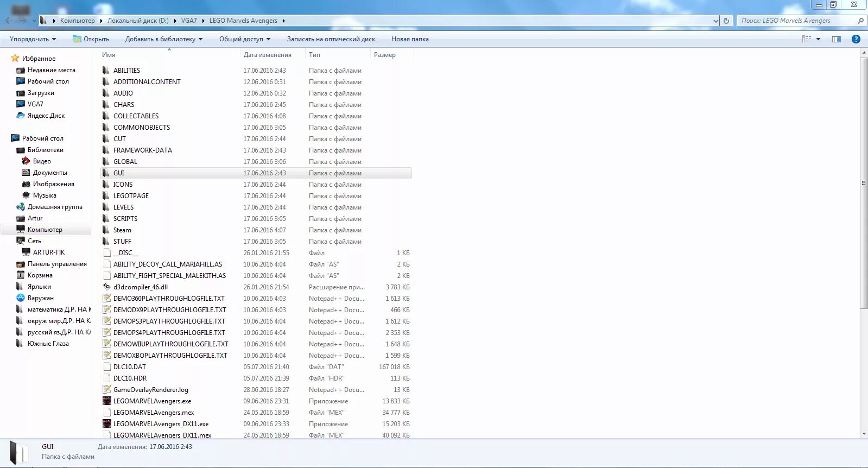Click the Help question mark icon
The image size is (868, 468).
[856, 39]
